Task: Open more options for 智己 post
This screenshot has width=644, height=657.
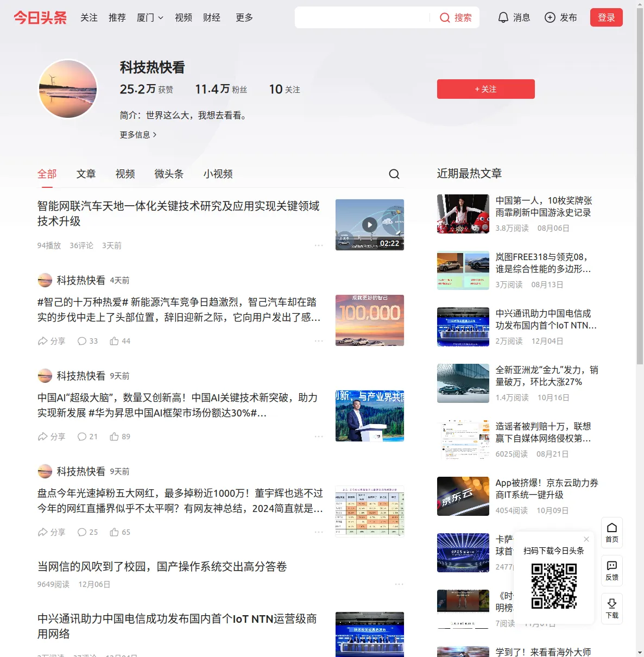Action: 319,341
